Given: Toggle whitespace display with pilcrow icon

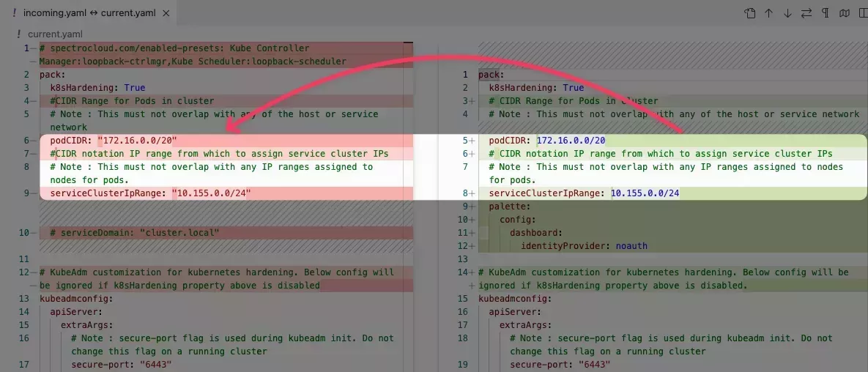Looking at the screenshot, I should pos(825,13).
